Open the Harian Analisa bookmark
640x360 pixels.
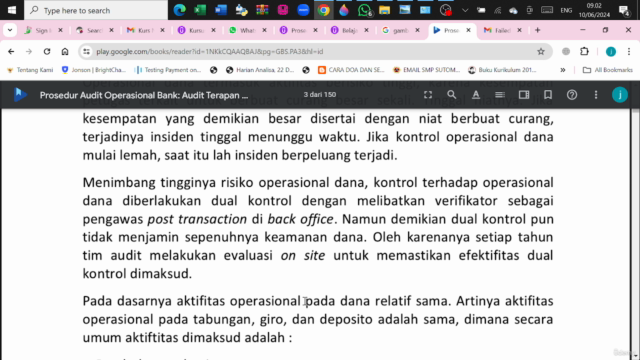pos(260,70)
